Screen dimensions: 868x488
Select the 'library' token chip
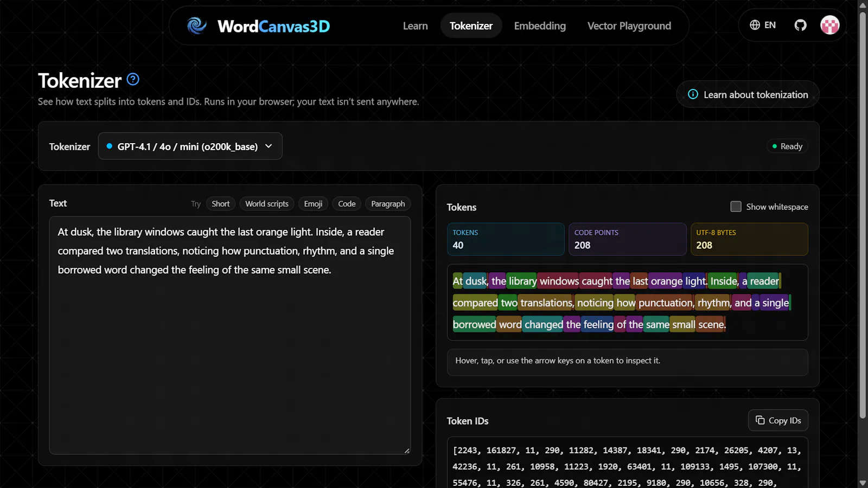(x=522, y=281)
